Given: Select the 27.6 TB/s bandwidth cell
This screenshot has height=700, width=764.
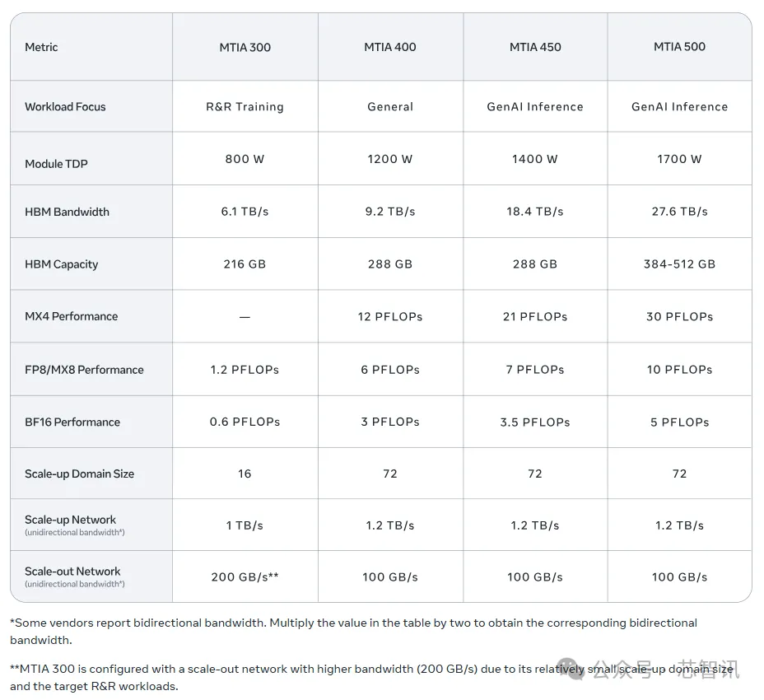Looking at the screenshot, I should (679, 212).
